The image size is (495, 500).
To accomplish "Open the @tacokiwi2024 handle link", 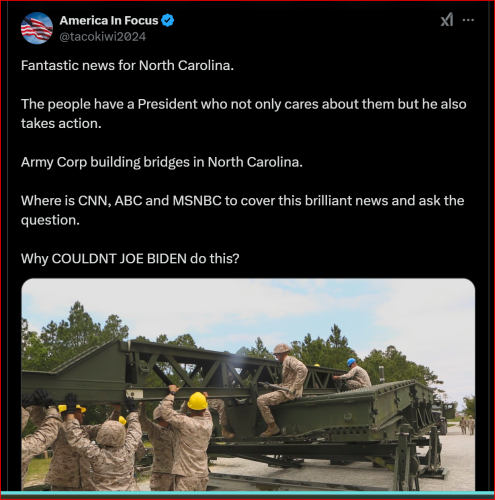I will pyautogui.click(x=103, y=37).
